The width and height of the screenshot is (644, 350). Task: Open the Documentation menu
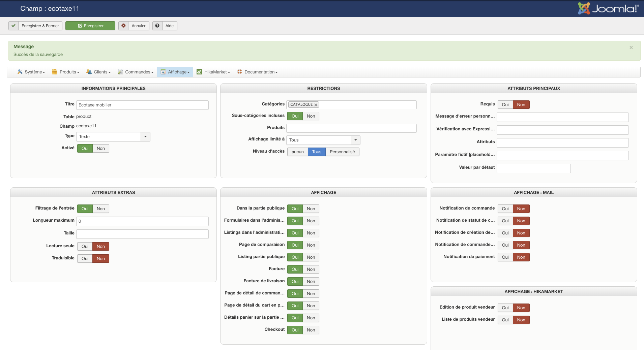point(257,72)
